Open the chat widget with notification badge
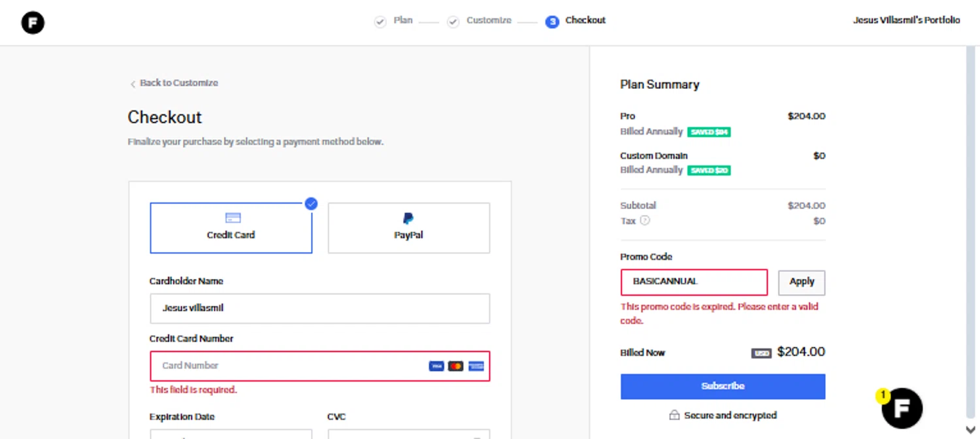This screenshot has height=439, width=980. click(x=902, y=408)
